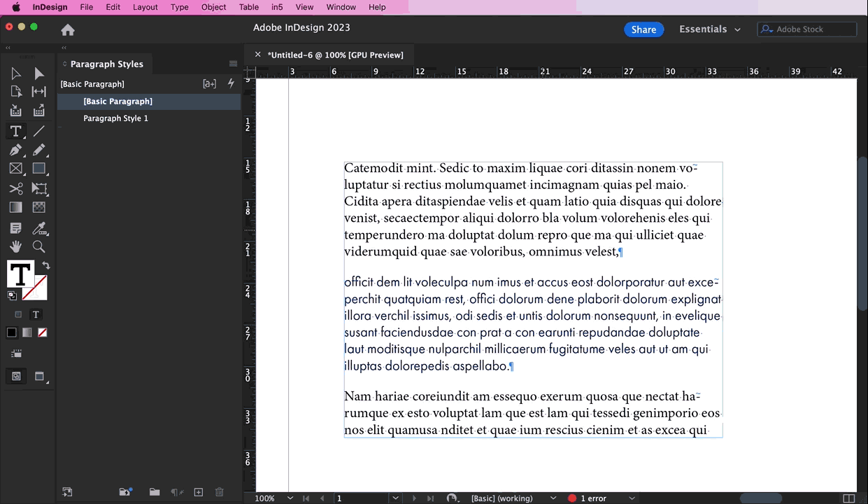868x504 pixels.
Task: Select the Note tool
Action: (16, 228)
